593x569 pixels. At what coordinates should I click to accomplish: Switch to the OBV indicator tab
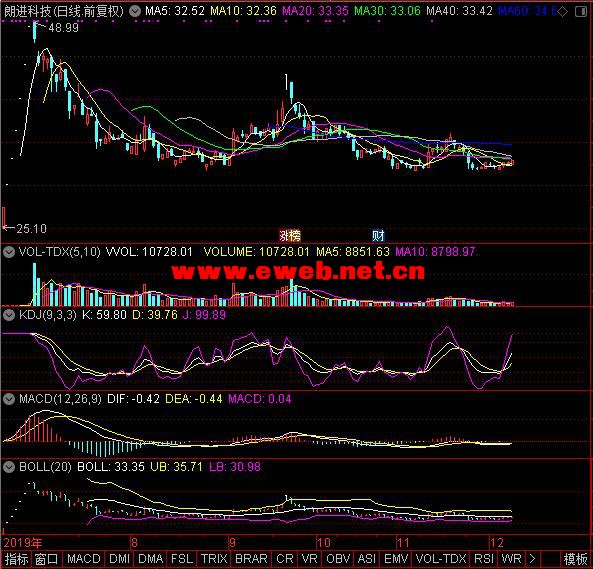(338, 559)
